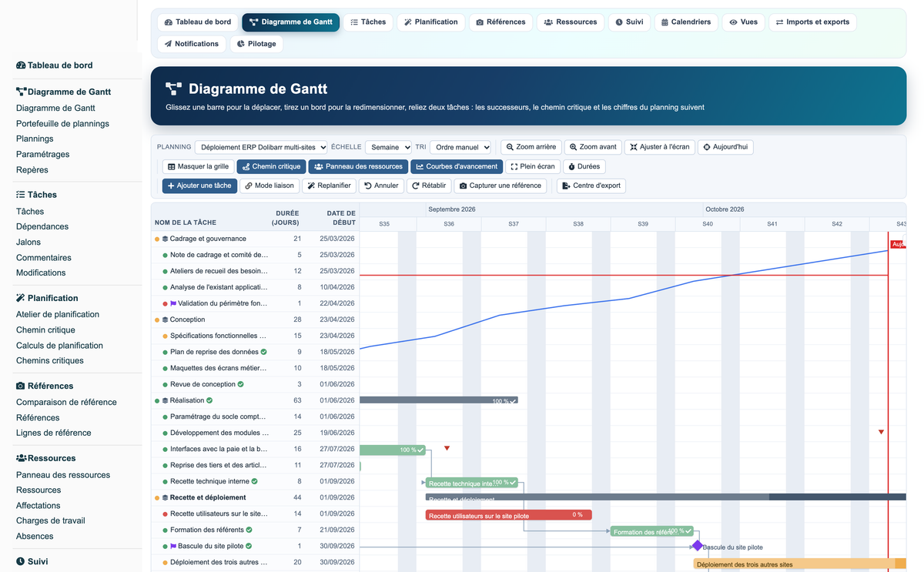Viewport: 924px width, 572px height.
Task: Click the Annuler undo button
Action: 381,186
